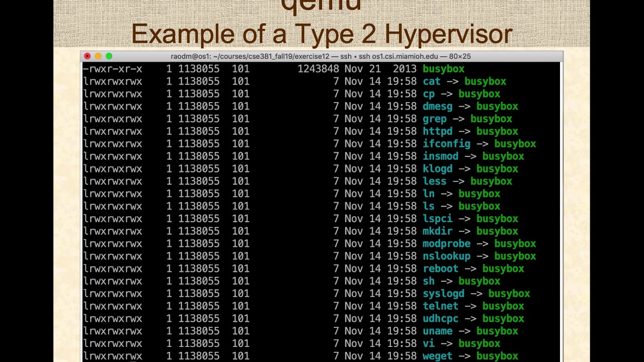Viewport: 644px width, 362px height.
Task: Click the 'uname' symlink name
Action: [x=437, y=331]
